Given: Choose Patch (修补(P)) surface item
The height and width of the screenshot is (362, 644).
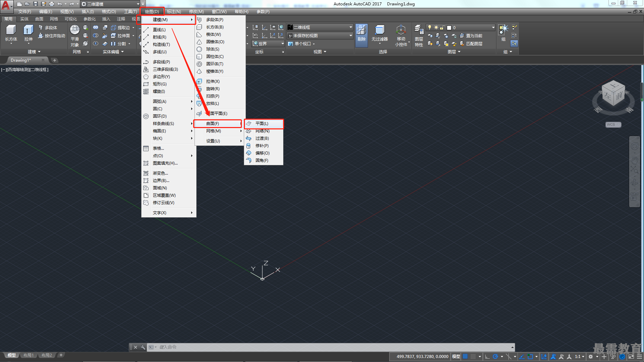Looking at the screenshot, I should 264,146.
